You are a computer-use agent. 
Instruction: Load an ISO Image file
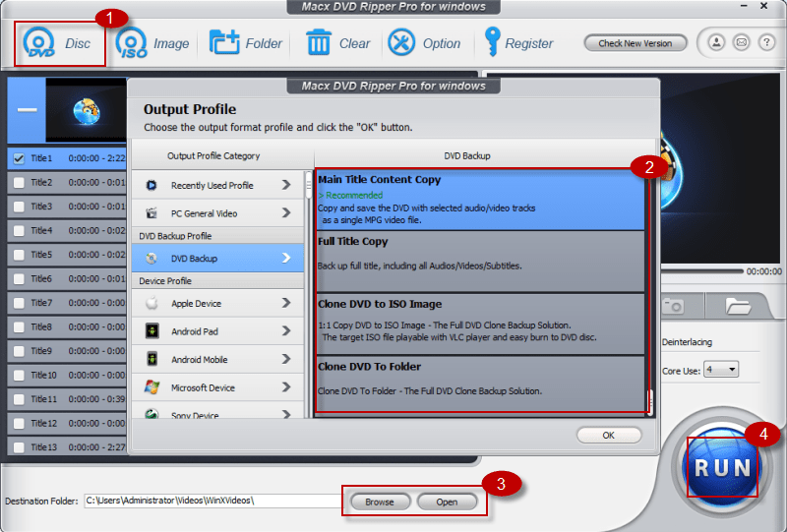[132, 42]
